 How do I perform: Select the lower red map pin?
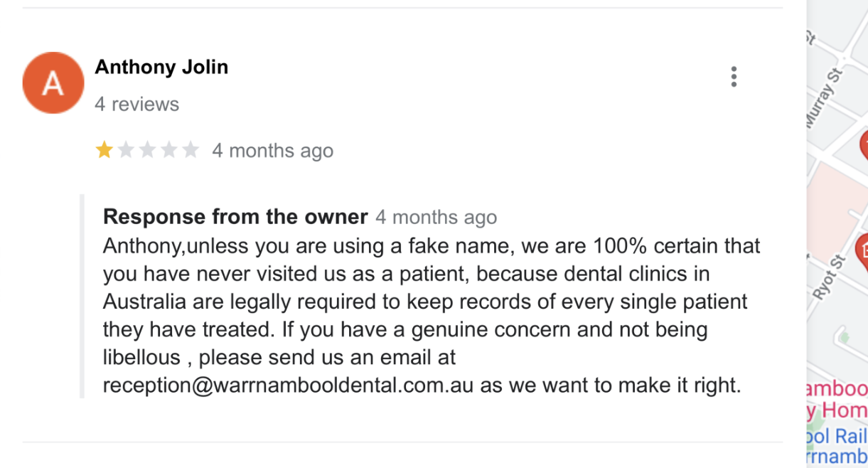pos(863,249)
